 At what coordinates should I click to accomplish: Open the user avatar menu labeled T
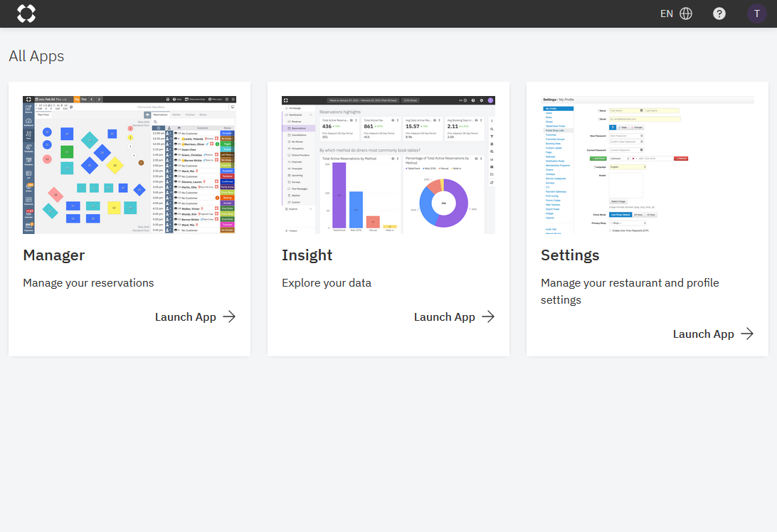pyautogui.click(x=756, y=14)
